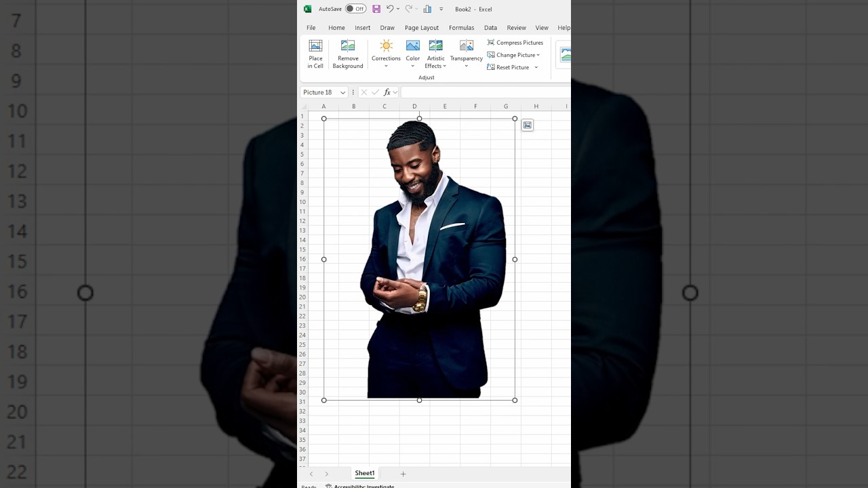This screenshot has height=488, width=868.
Task: Open the Name Box dropdown arrow
Action: coord(343,92)
